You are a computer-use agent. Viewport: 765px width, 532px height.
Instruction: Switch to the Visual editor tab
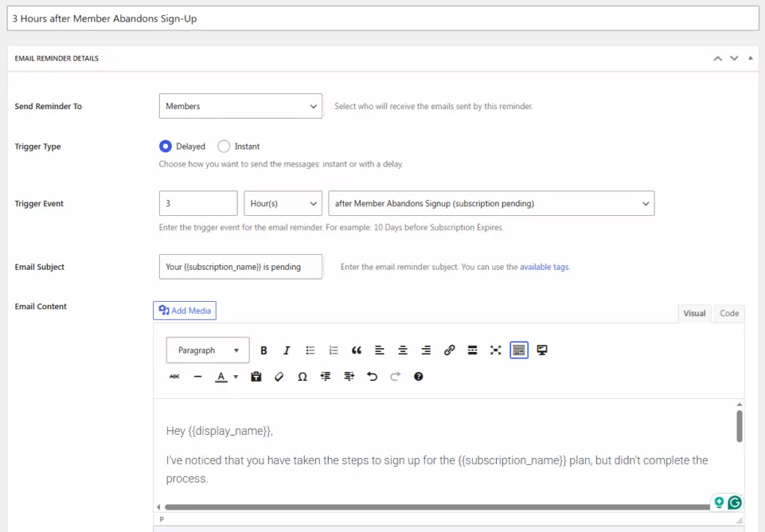(694, 313)
